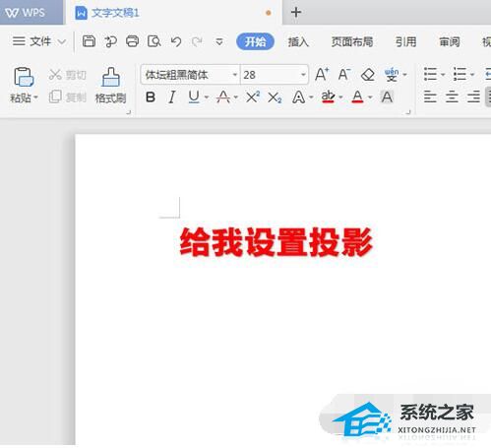Toggle superscript X² formatting
This screenshot has height=448, width=491.
pos(253,97)
